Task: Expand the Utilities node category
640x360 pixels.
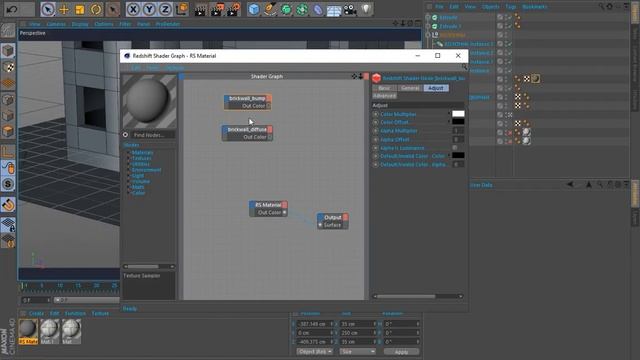Action: (x=141, y=164)
